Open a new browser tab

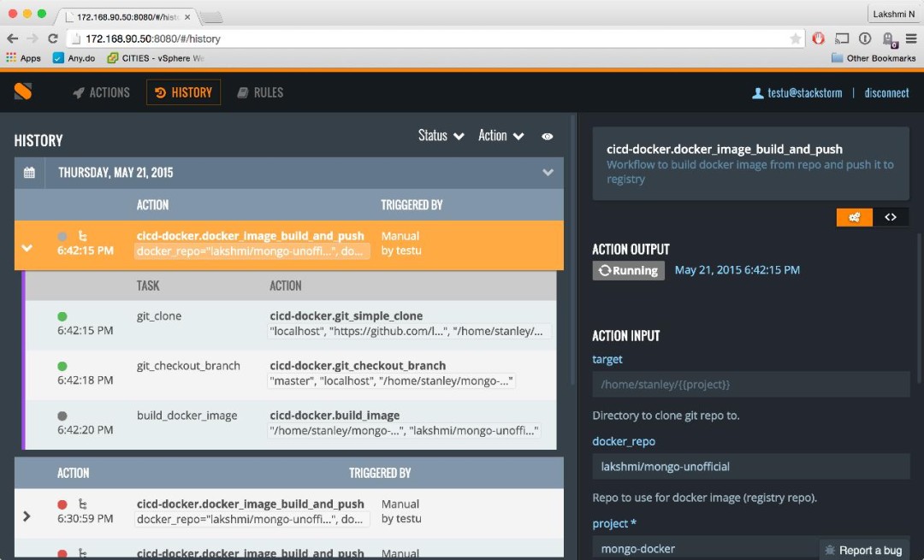click(211, 18)
